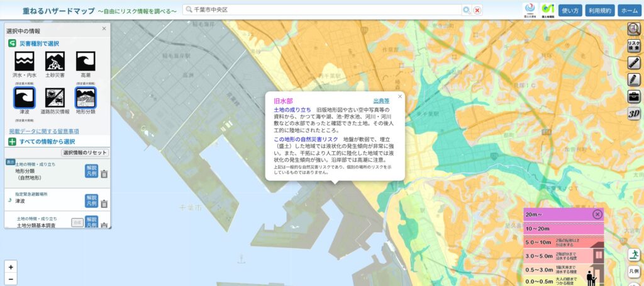The image size is (644, 286).
Task: Click the 10～20m legend color band
Action: pyautogui.click(x=563, y=229)
